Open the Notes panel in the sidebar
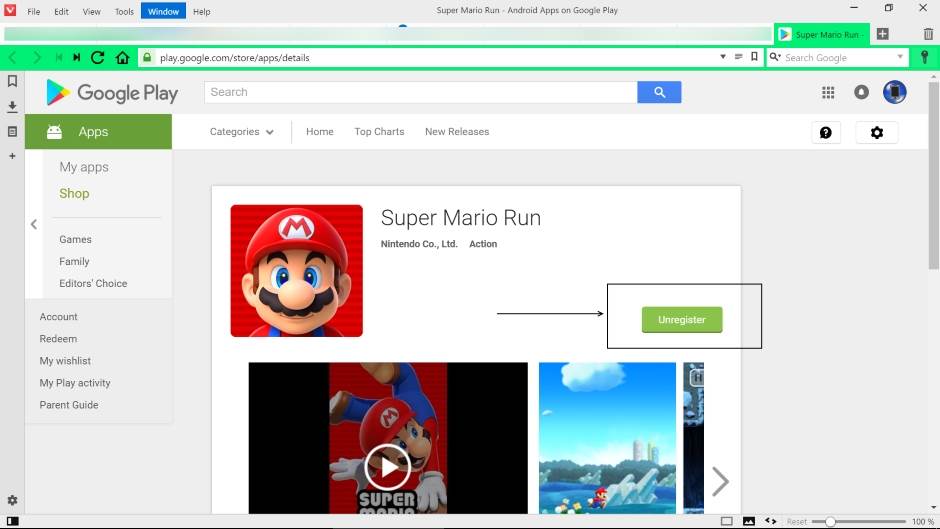Viewport: 940px width, 529px height. tap(12, 131)
